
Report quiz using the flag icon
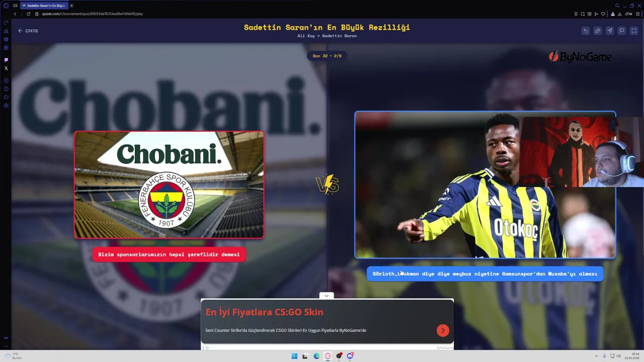point(622,31)
